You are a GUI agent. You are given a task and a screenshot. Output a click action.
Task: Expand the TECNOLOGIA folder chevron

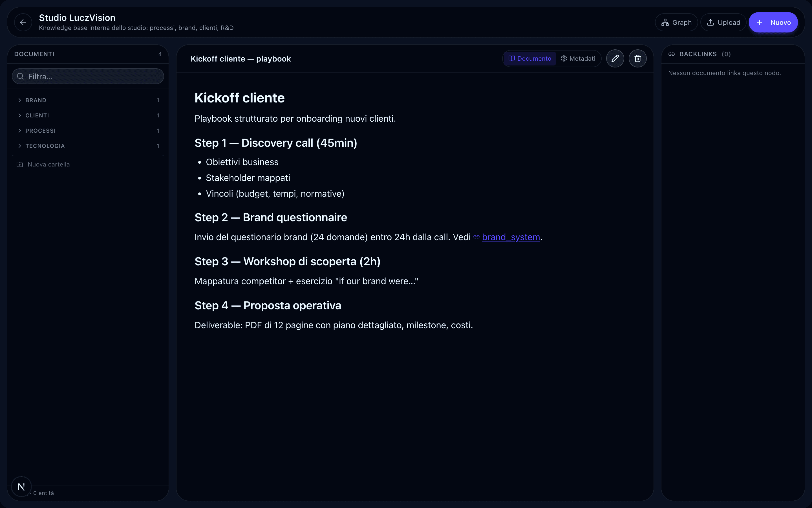coord(19,146)
